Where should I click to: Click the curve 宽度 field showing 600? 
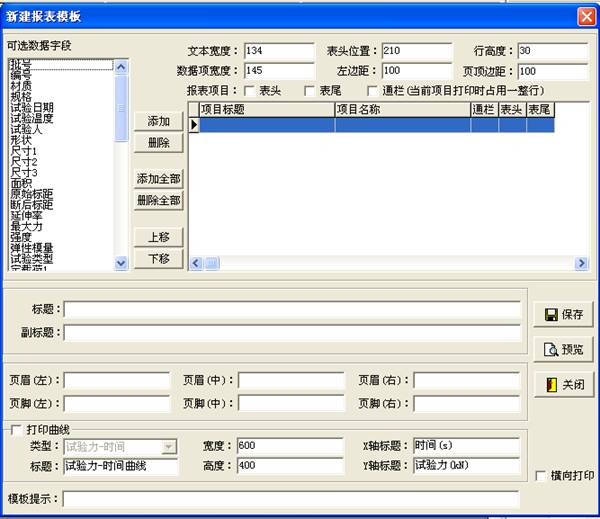(x=290, y=446)
